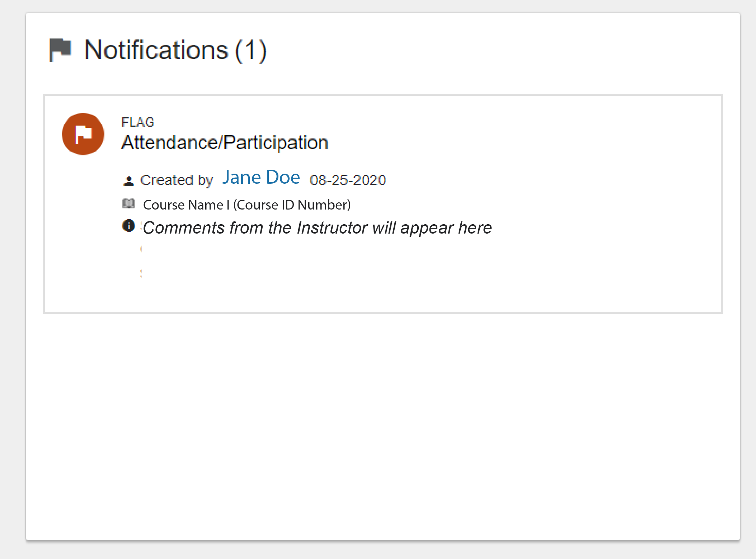Click the 08-25-2020 creation date
The image size is (756, 559).
tap(348, 180)
